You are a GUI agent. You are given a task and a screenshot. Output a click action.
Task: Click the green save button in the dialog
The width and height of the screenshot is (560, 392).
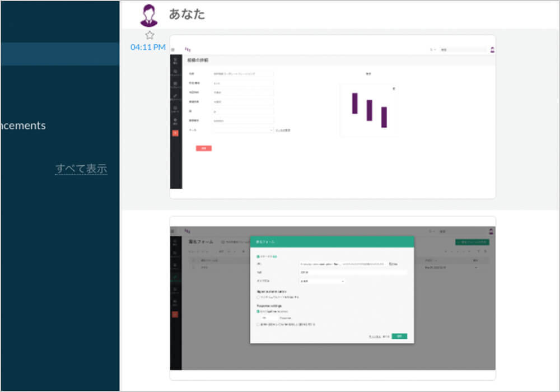tap(399, 336)
